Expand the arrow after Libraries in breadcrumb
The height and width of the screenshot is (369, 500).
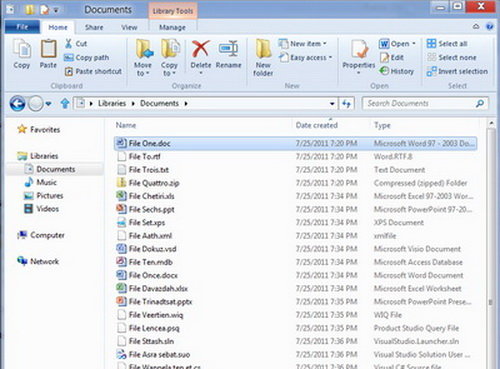pos(133,104)
